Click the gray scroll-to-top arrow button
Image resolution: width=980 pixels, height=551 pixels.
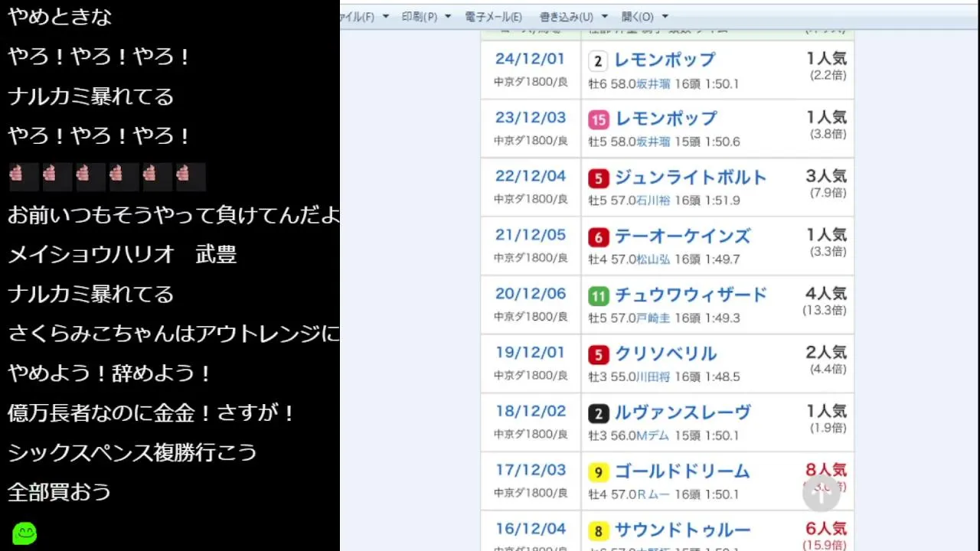(x=821, y=494)
